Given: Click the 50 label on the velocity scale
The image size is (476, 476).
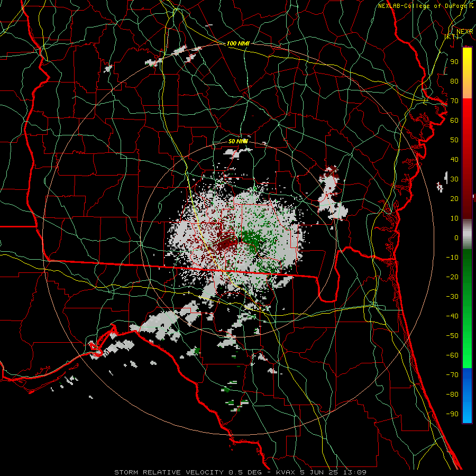Looking at the screenshot, I should pyautogui.click(x=454, y=140).
